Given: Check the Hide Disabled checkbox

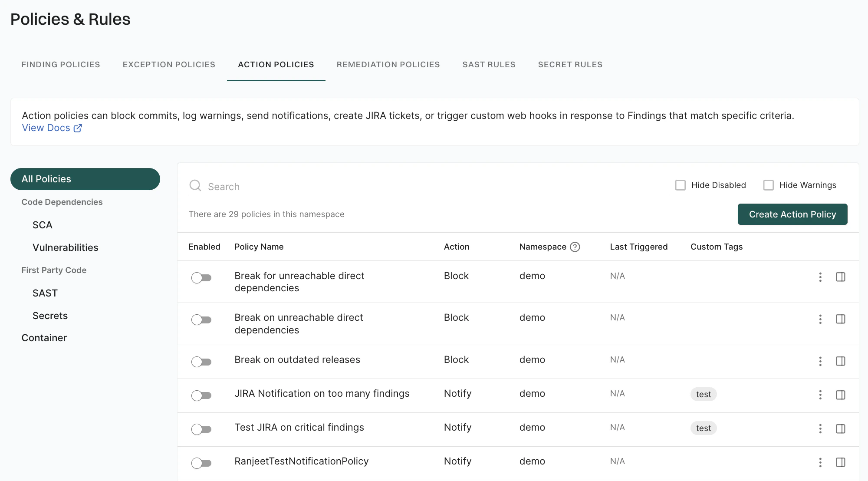Looking at the screenshot, I should click(x=681, y=185).
